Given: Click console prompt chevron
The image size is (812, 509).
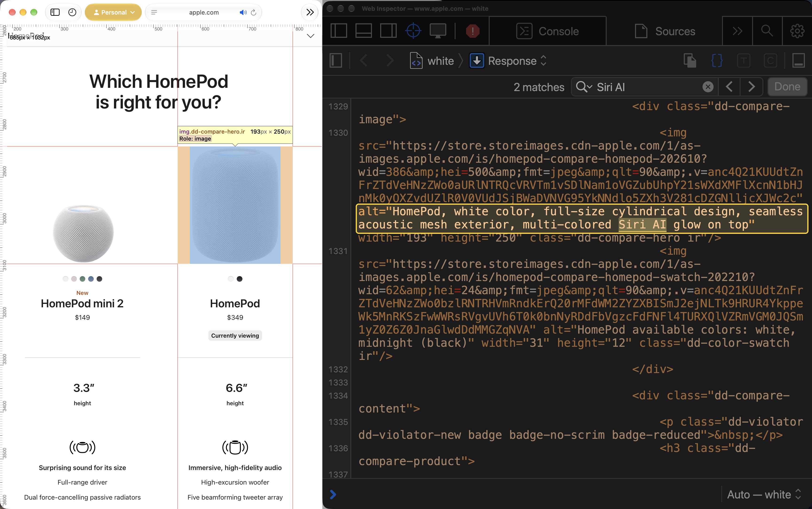Looking at the screenshot, I should (333, 494).
